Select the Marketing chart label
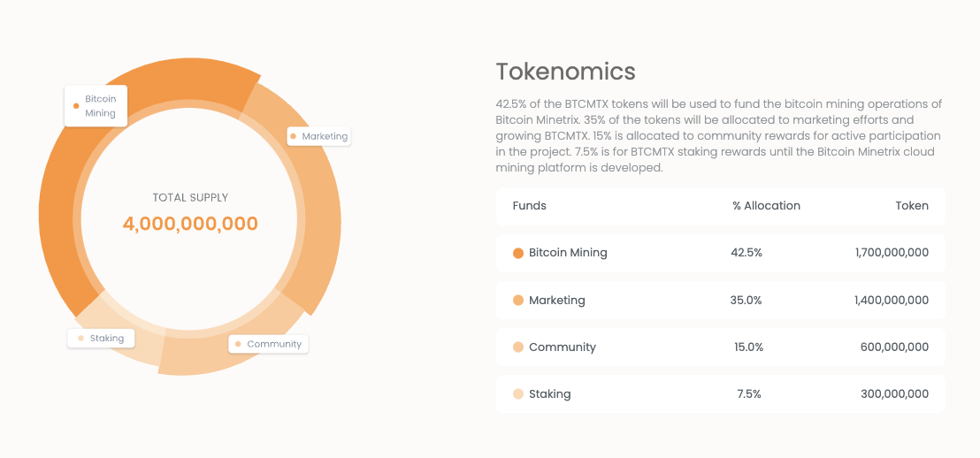The width and height of the screenshot is (980, 458). [319, 137]
